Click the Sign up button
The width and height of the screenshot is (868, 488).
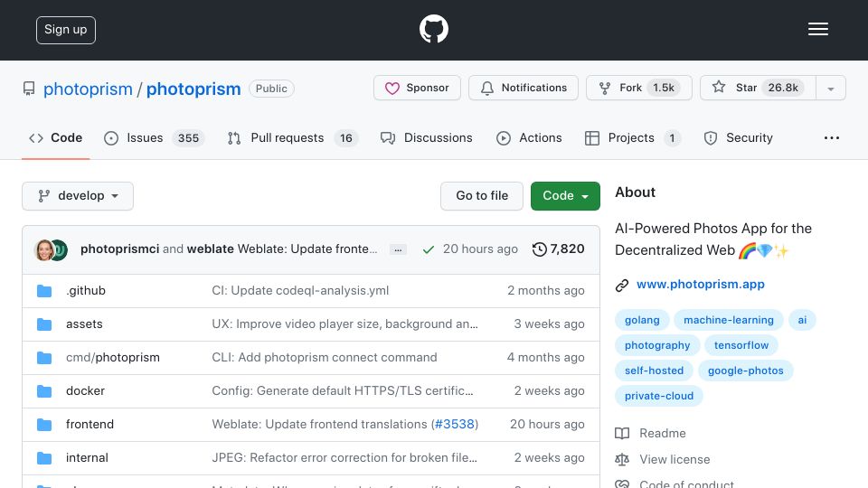click(x=66, y=30)
